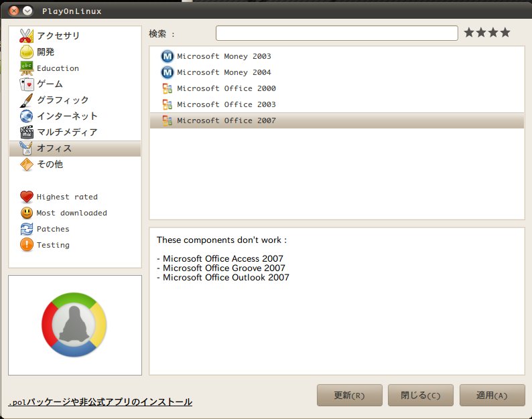Click the Microsoft Office 2000 icon

pos(168,88)
